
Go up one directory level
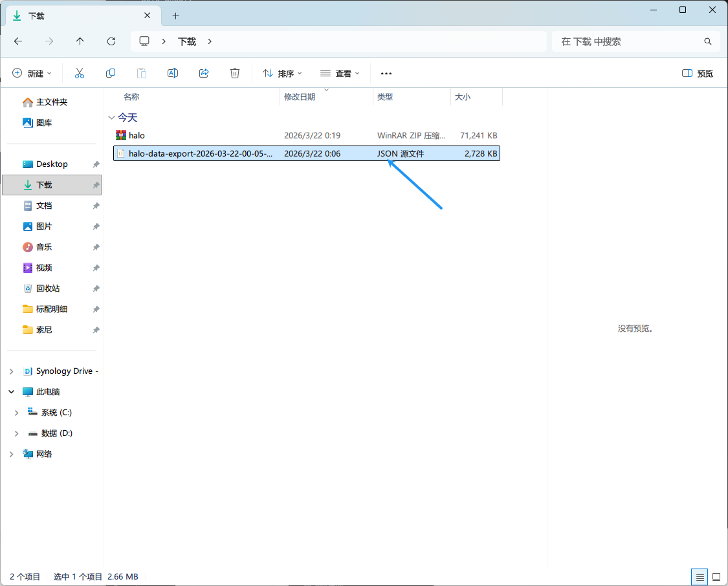[x=80, y=41]
